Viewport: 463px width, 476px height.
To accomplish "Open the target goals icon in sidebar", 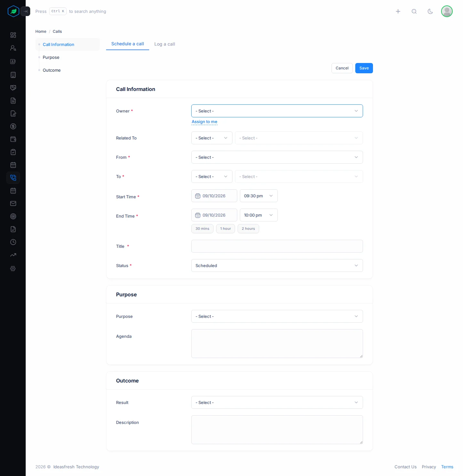I will coord(13,216).
